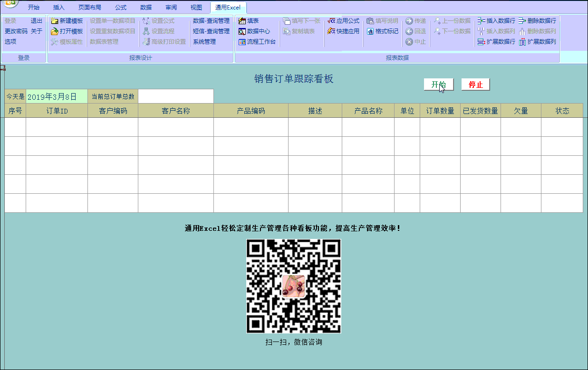Click the 状态 column header
Screen dimensions: 588x370
pyautogui.click(x=562, y=111)
